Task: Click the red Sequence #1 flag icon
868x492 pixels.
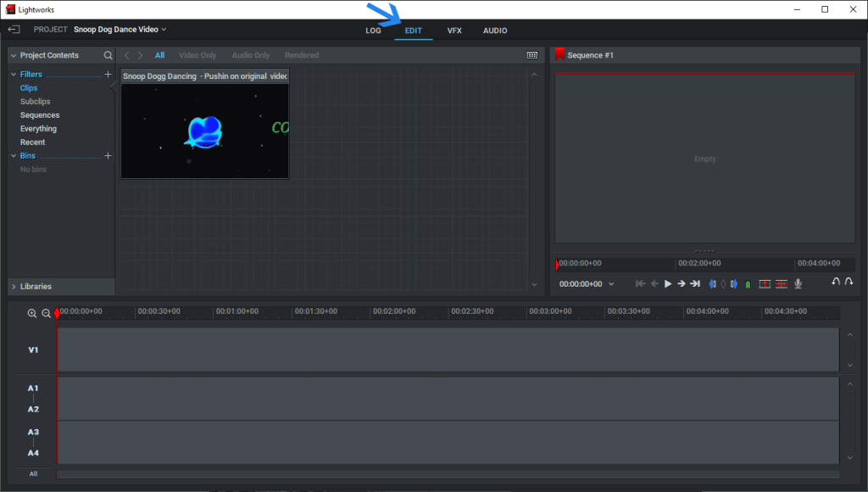Action: pos(559,54)
